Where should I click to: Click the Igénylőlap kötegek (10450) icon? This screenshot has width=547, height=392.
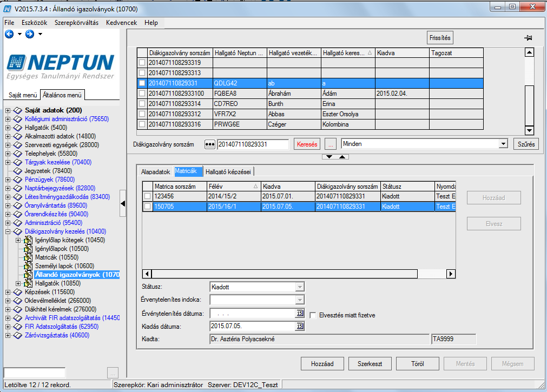coord(28,240)
